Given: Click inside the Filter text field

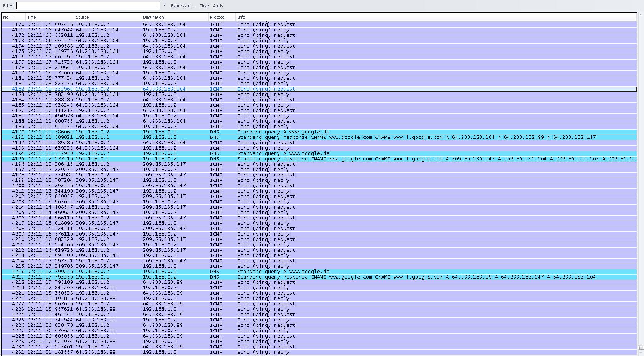Looking at the screenshot, I should [87, 6].
